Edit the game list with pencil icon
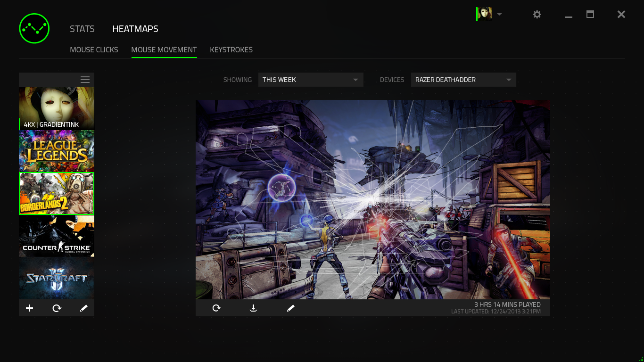This screenshot has height=362, width=644. click(x=84, y=308)
